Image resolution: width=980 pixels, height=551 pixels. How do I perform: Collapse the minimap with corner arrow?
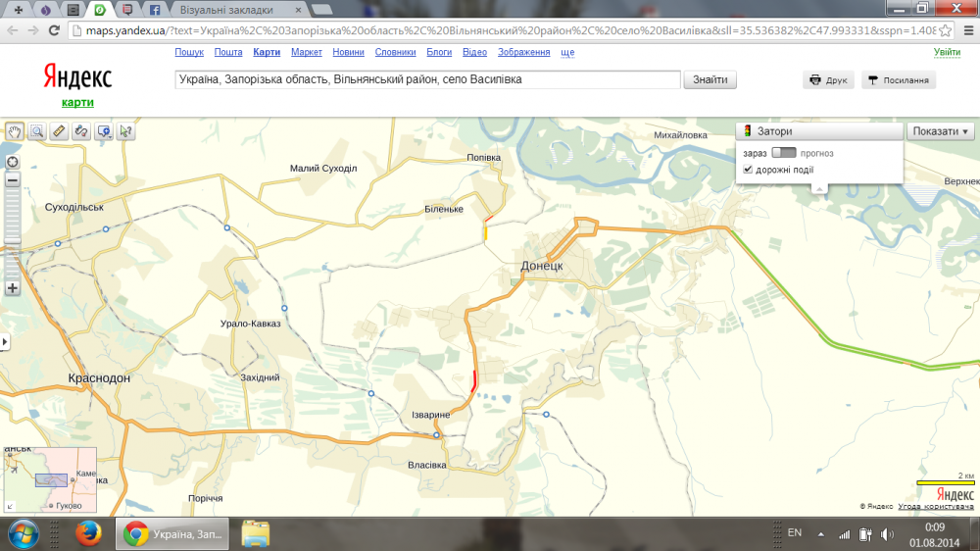pyautogui.click(x=10, y=506)
